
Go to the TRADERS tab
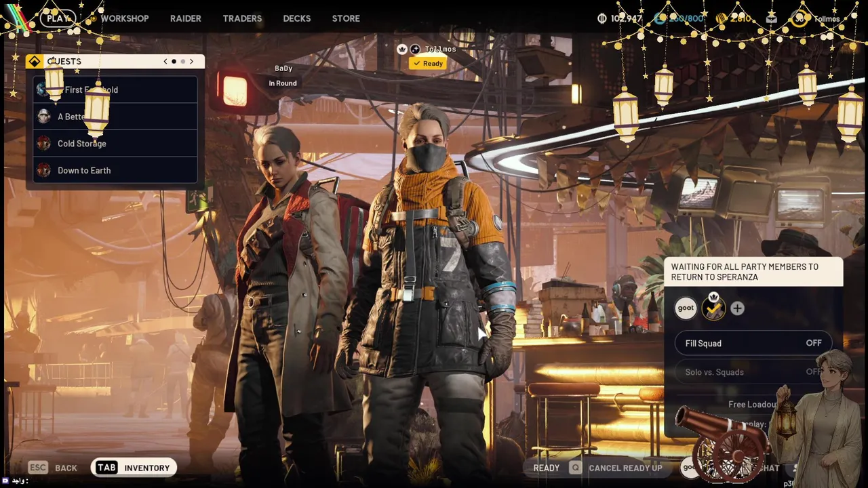[x=242, y=18]
